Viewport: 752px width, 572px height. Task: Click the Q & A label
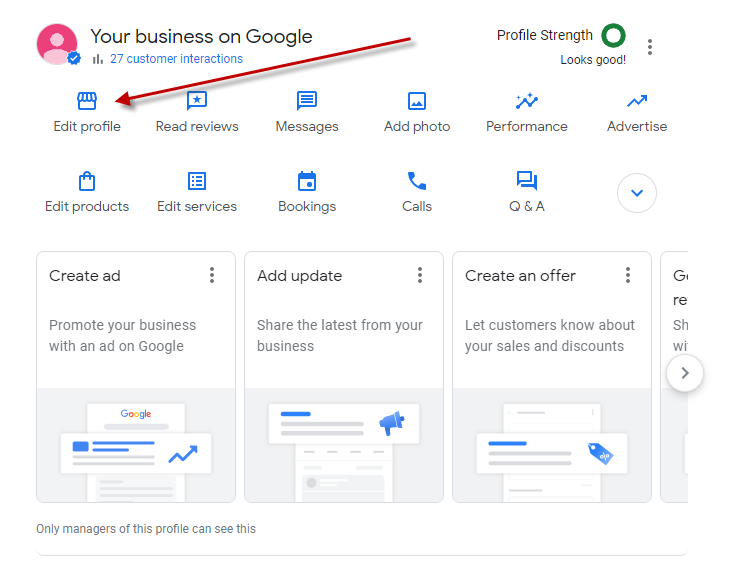pyautogui.click(x=527, y=207)
